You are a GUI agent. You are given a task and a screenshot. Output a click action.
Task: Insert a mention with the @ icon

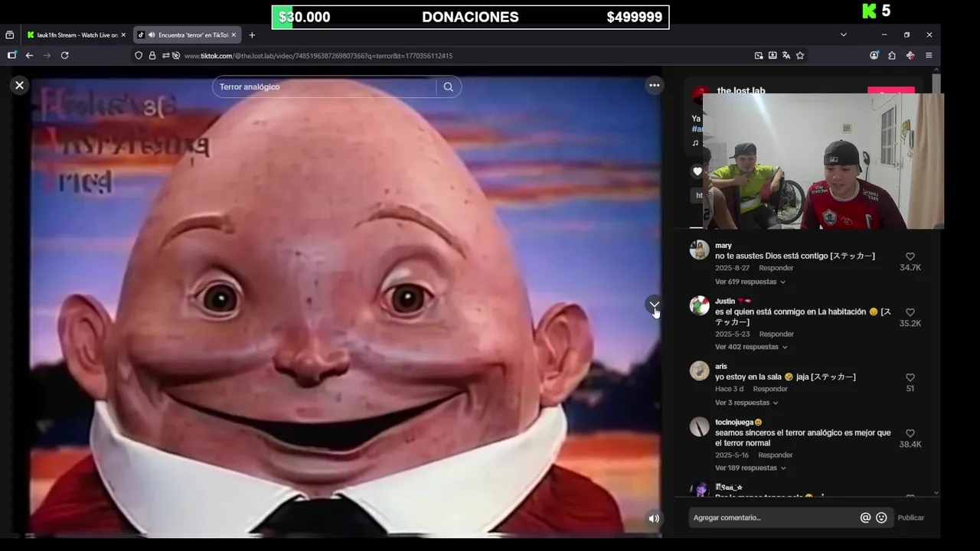(x=865, y=517)
